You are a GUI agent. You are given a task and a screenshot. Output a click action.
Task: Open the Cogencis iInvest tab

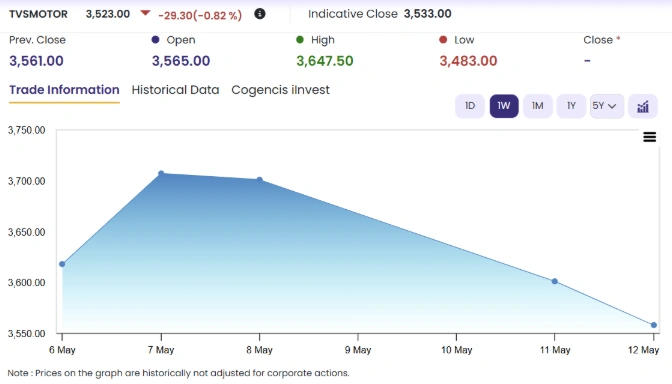[280, 90]
